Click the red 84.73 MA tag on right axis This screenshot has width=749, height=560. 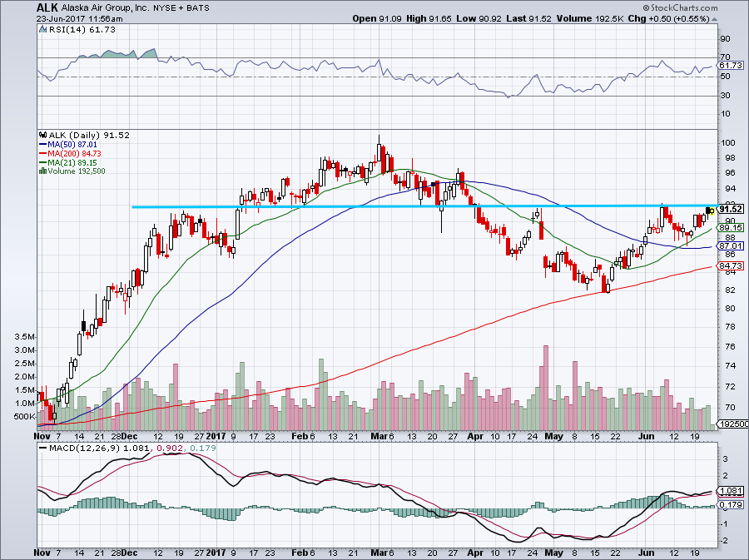[x=731, y=266]
